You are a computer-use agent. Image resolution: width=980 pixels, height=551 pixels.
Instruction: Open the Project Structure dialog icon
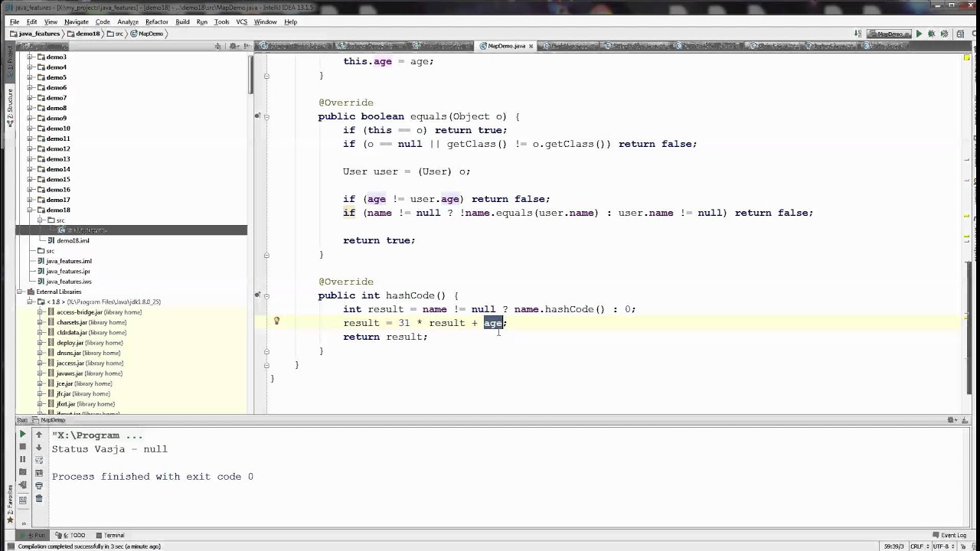coord(960,34)
